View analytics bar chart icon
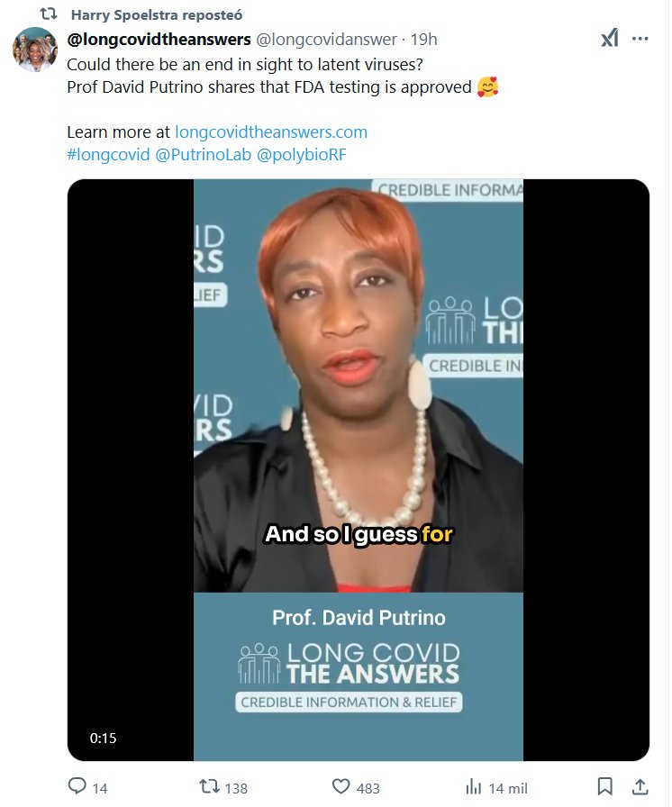The width and height of the screenshot is (672, 807). tap(473, 787)
